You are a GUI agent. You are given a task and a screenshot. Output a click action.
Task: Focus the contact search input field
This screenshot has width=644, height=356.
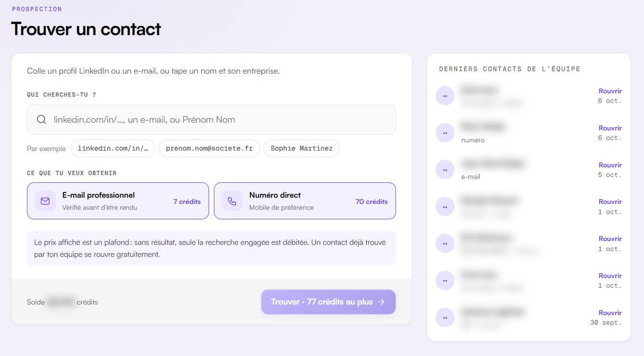tap(211, 120)
